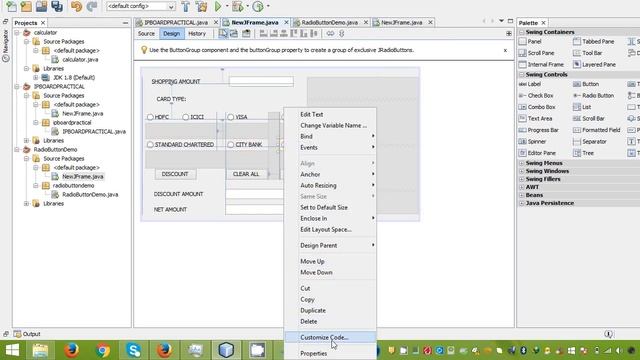Choose the Radio Button component in Palette
Image resolution: width=640 pixels, height=360 pixels.
pyautogui.click(x=593, y=96)
